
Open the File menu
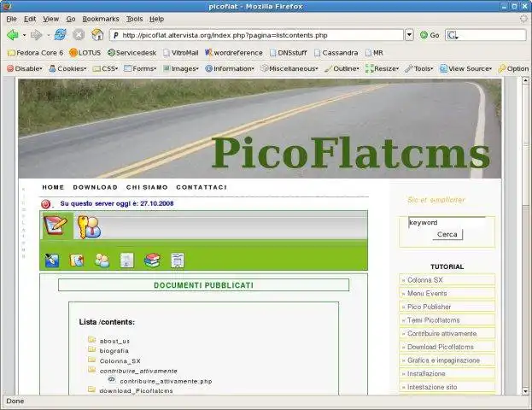coord(12,19)
